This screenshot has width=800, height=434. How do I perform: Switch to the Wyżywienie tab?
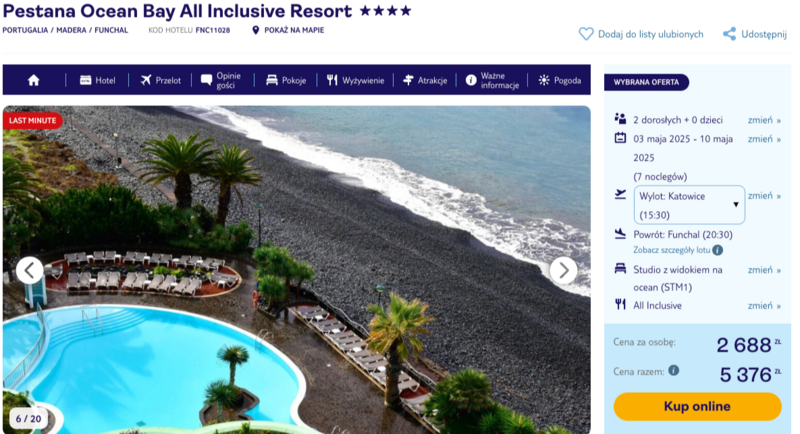pos(355,80)
